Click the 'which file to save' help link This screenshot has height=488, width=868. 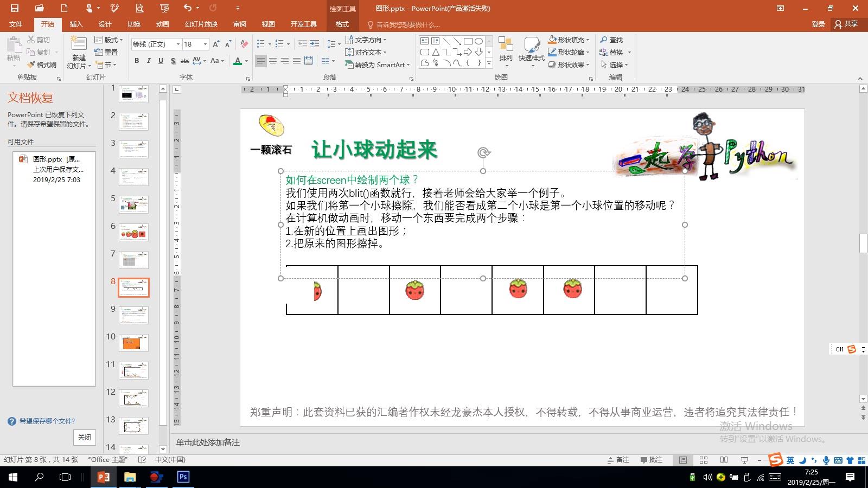point(47,421)
